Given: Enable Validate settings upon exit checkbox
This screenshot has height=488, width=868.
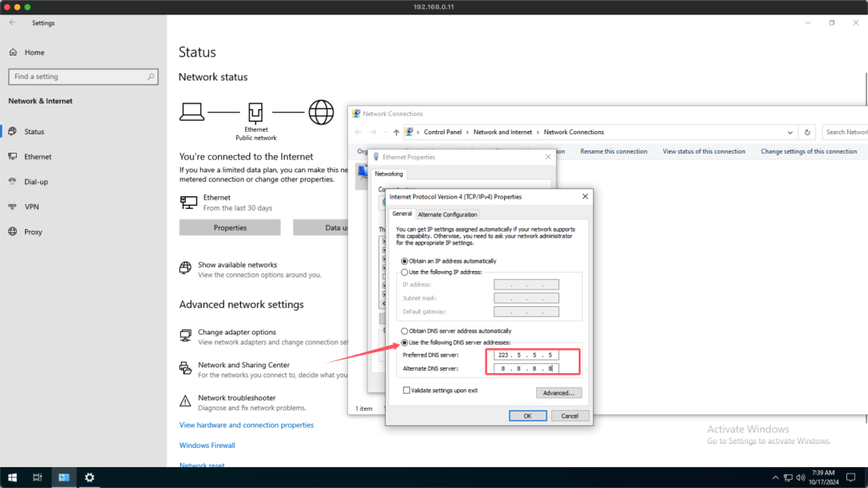Looking at the screenshot, I should click(407, 391).
